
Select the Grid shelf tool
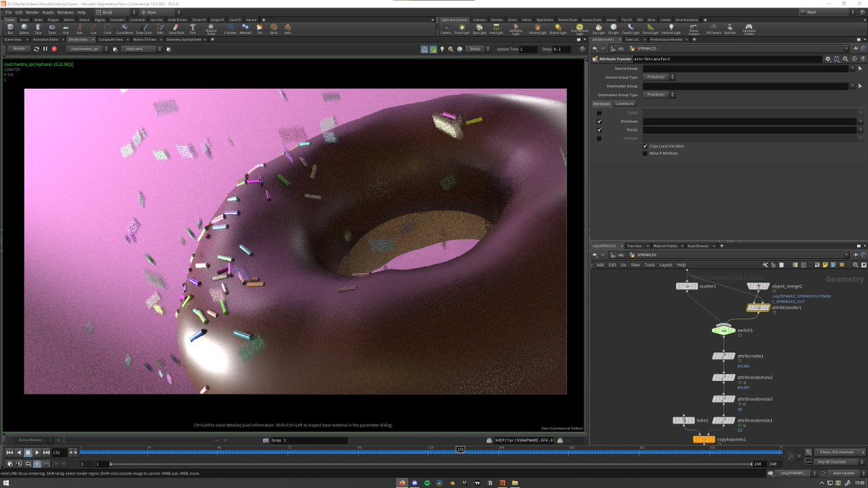coord(65,29)
